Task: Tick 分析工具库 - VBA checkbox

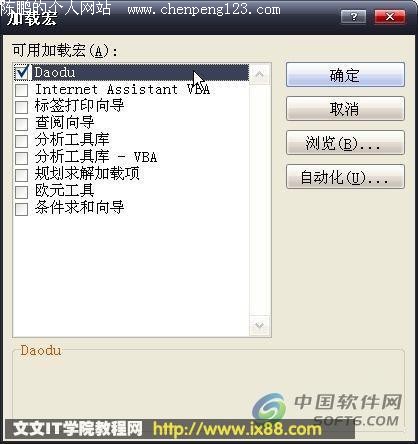Action: click(22, 158)
